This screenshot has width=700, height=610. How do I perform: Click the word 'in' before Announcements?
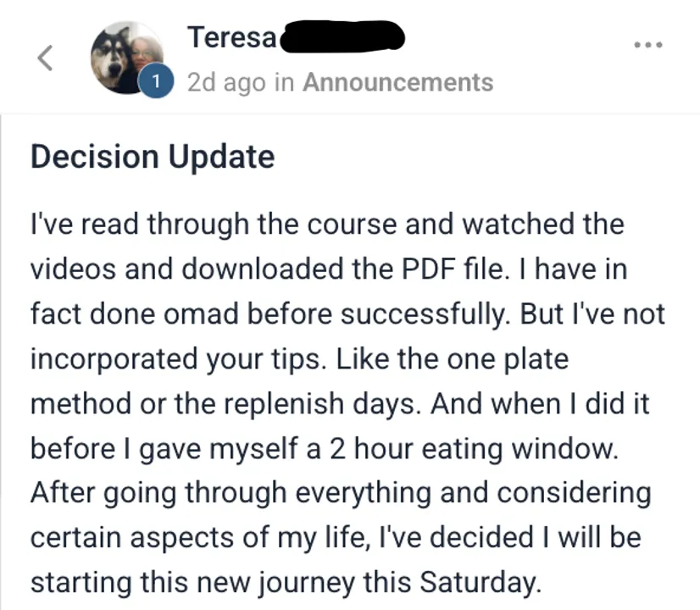pos(285,82)
